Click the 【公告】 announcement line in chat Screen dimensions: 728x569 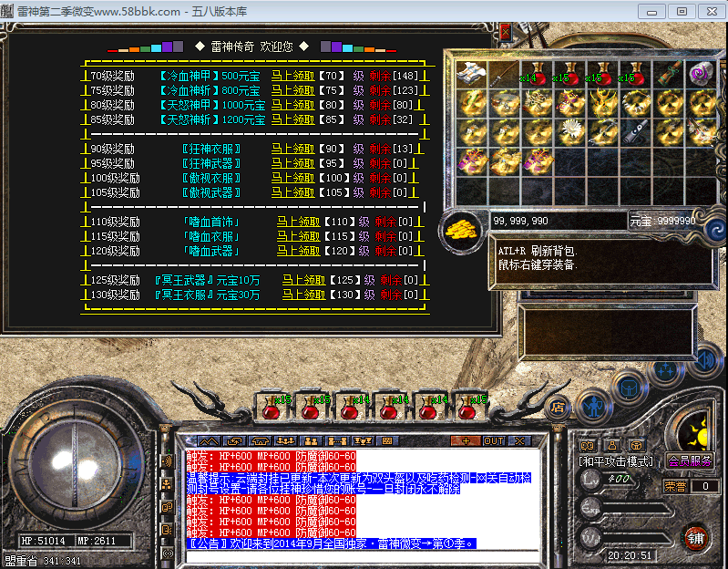pos(332,543)
